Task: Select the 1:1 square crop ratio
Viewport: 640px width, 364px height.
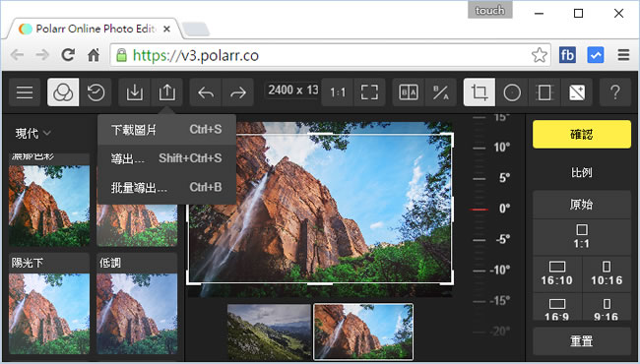Action: tap(582, 237)
